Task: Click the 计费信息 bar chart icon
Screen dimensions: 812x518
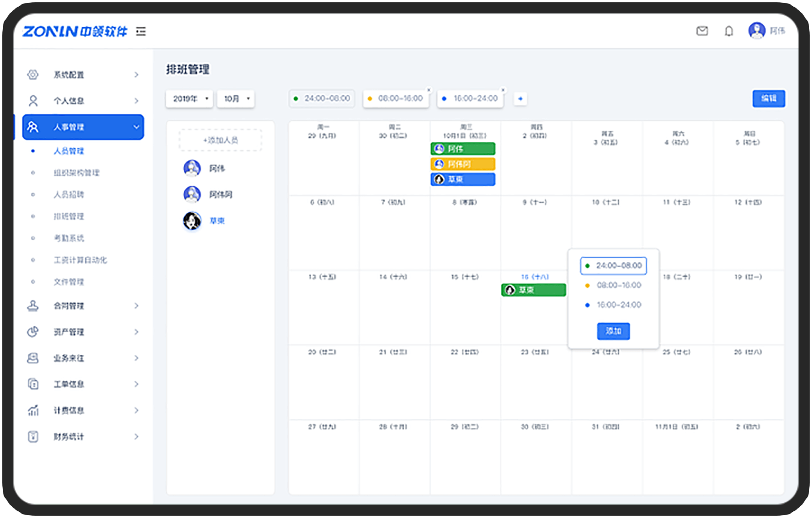Action: [x=33, y=410]
